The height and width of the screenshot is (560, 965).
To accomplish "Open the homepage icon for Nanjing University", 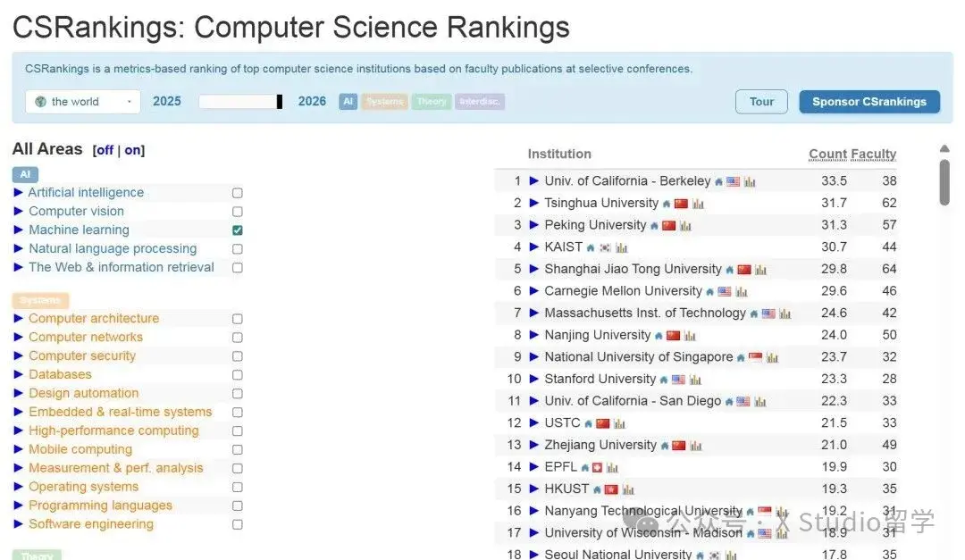I will [659, 336].
